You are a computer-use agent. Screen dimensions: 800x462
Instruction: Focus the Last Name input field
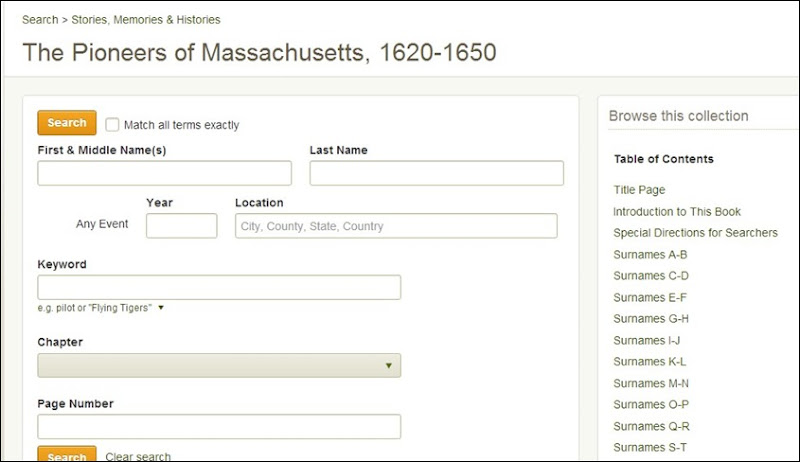click(x=437, y=173)
